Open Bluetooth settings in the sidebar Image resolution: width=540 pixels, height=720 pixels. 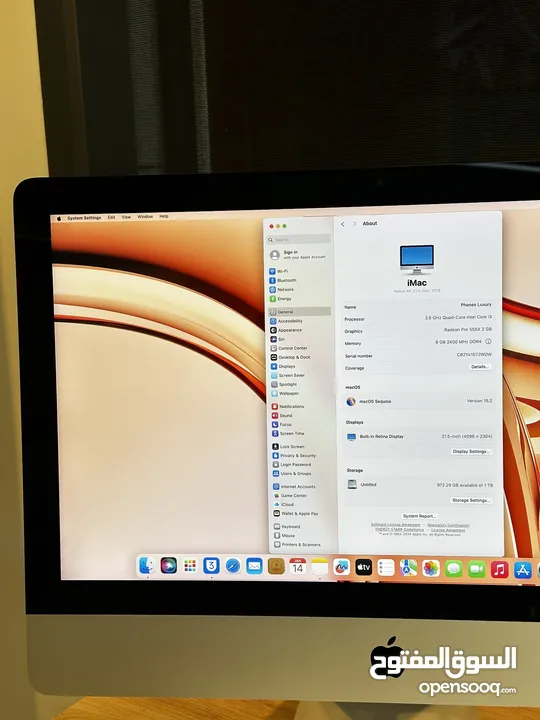coord(283,280)
